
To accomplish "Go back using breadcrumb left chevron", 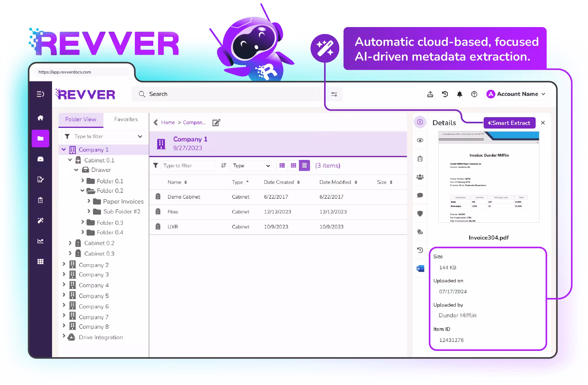I will point(155,122).
